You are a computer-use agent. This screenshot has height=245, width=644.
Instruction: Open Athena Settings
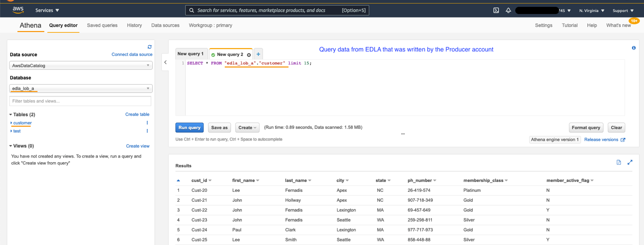pos(544,26)
